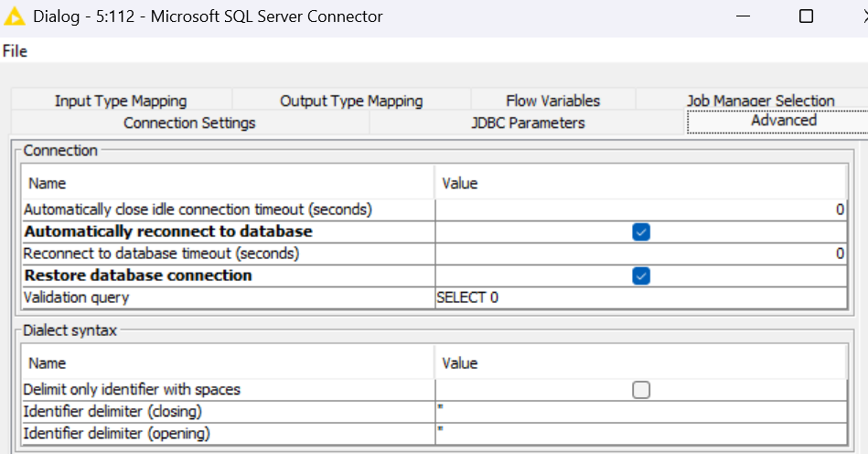This screenshot has width=868, height=454.
Task: Uncheck Automatically reconnect to database checkbox
Action: 641,232
